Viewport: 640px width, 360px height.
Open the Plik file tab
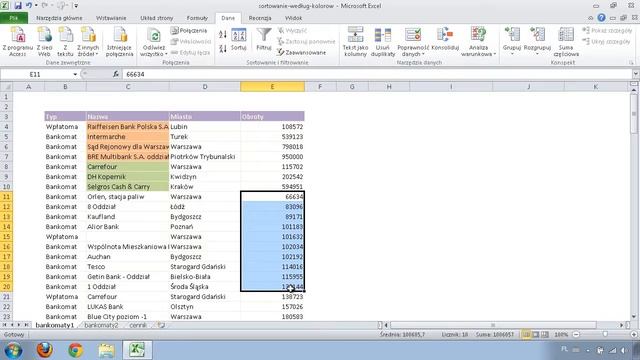click(14, 18)
